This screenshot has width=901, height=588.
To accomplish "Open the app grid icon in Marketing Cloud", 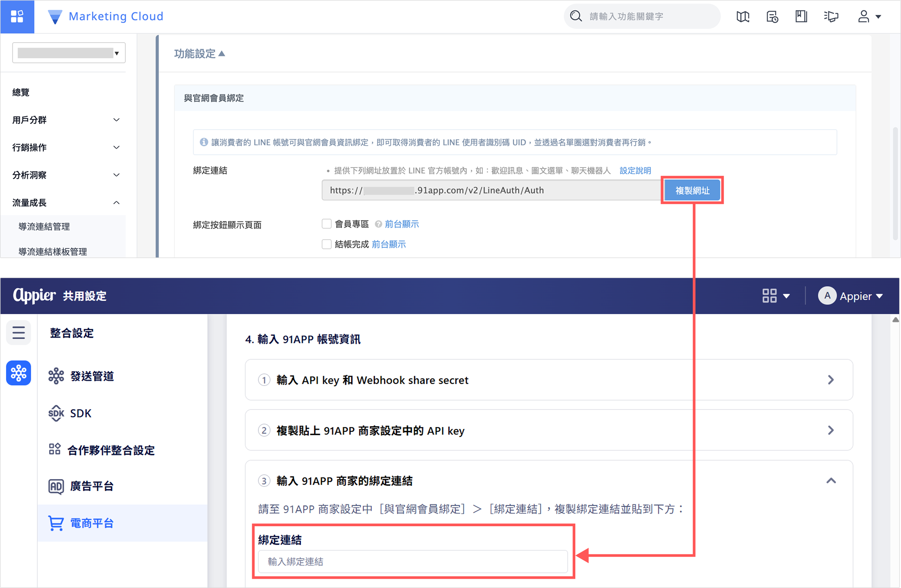I will pos(17,17).
